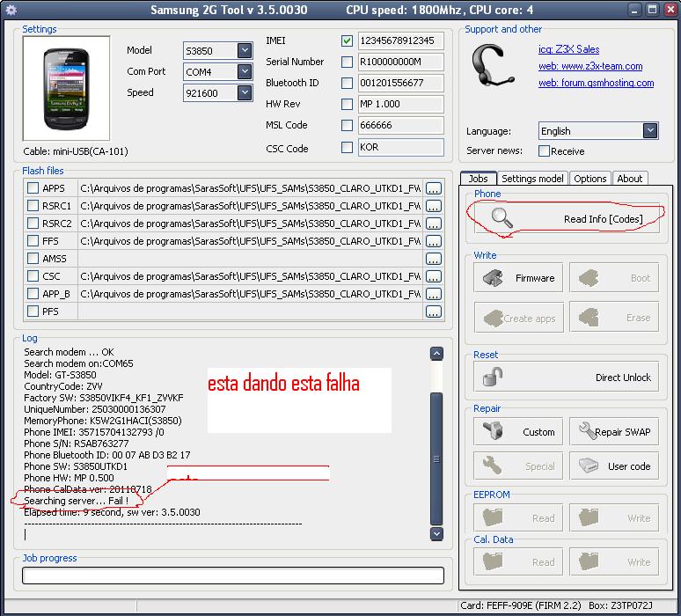The image size is (681, 616).
Task: Switch to the Settings model tab
Action: 532,179
